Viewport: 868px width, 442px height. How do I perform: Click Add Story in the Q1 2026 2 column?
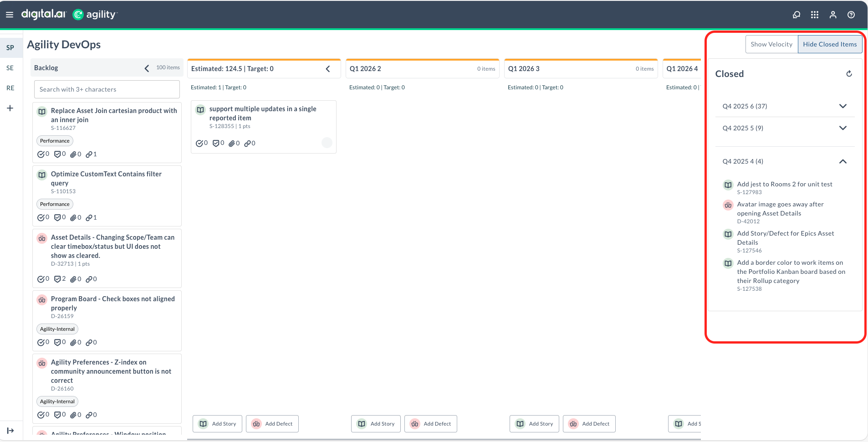pyautogui.click(x=375, y=423)
